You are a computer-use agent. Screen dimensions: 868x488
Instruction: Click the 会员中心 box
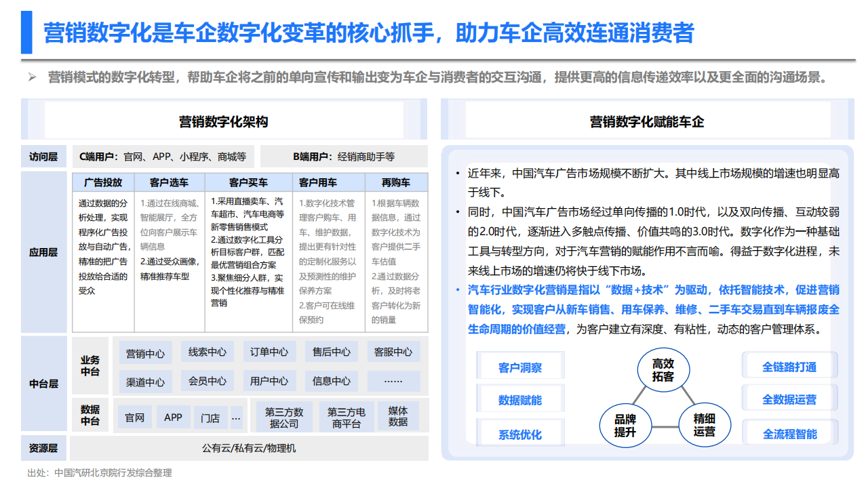coord(208,381)
